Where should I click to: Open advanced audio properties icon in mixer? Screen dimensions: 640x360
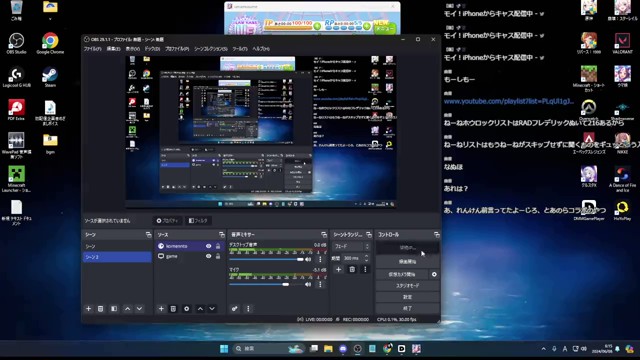pyautogui.click(x=234, y=309)
